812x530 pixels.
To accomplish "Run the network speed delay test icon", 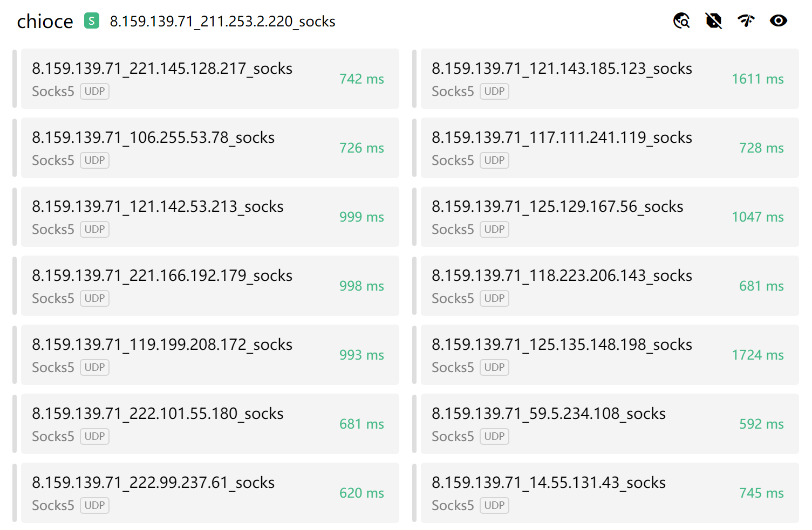I will (746, 21).
